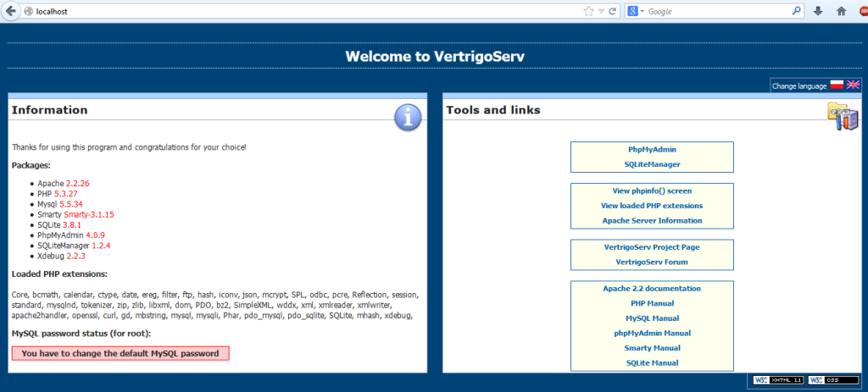This screenshot has height=392, width=868.
Task: Bookmark page with the star icon
Action: (588, 11)
